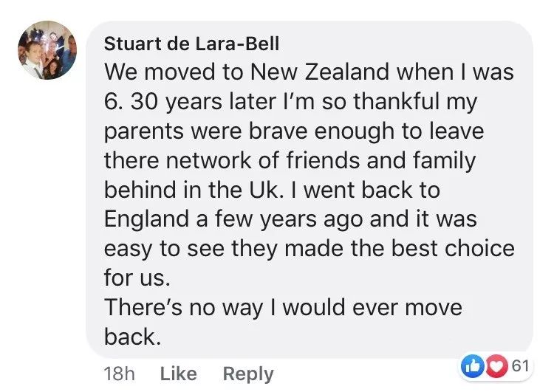Image resolution: width=554 pixels, height=392 pixels.
Task: Click "network of friends and family" text
Action: pyautogui.click(x=321, y=161)
